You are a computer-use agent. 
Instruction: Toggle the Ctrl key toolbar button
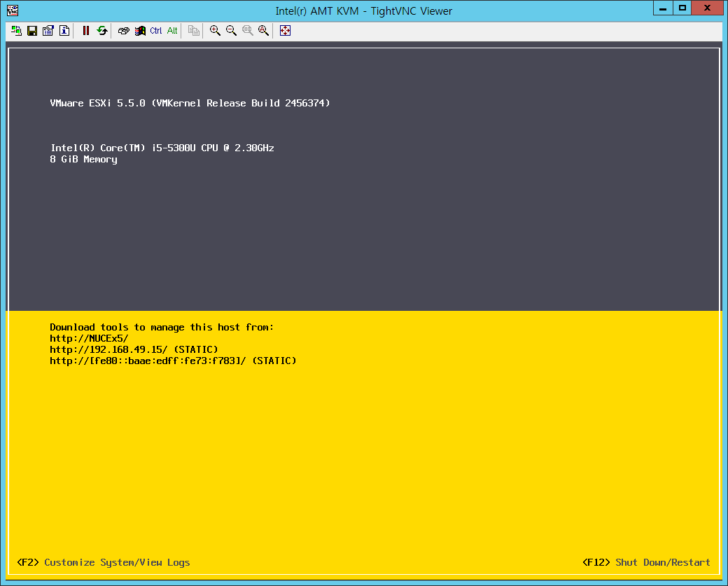point(156,31)
